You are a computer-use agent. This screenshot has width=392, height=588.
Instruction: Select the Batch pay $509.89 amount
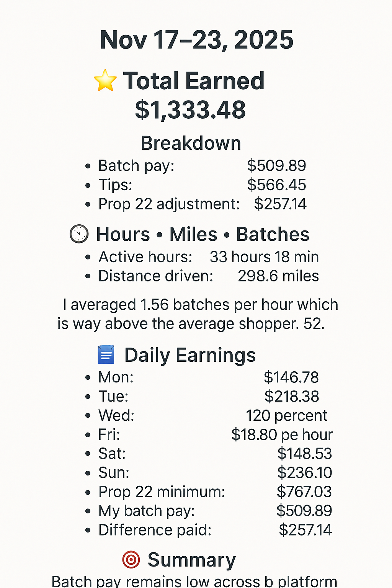[276, 166]
